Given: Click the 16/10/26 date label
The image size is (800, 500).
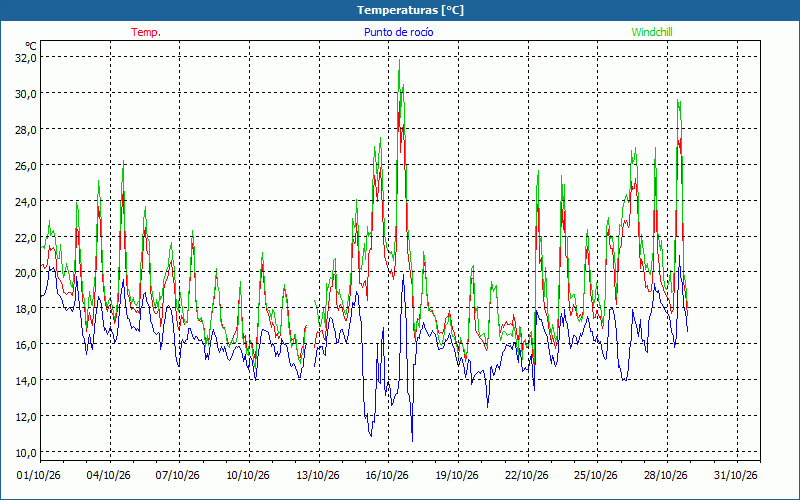Looking at the screenshot, I should point(387,475).
